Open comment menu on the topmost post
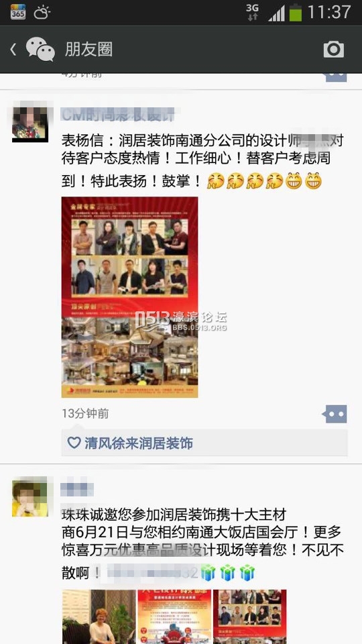Screen dimensions: 362x644 coord(336,77)
